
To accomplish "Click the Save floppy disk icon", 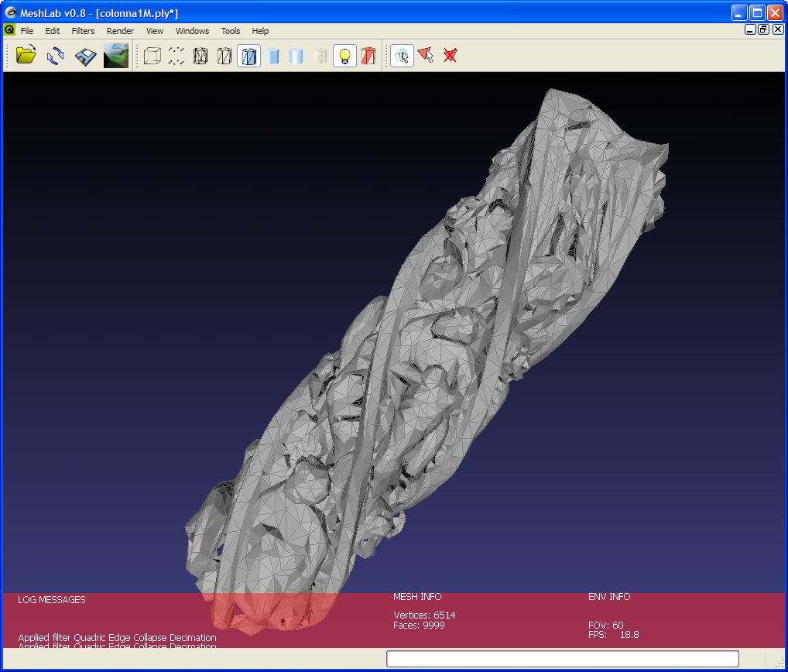I will [85, 56].
